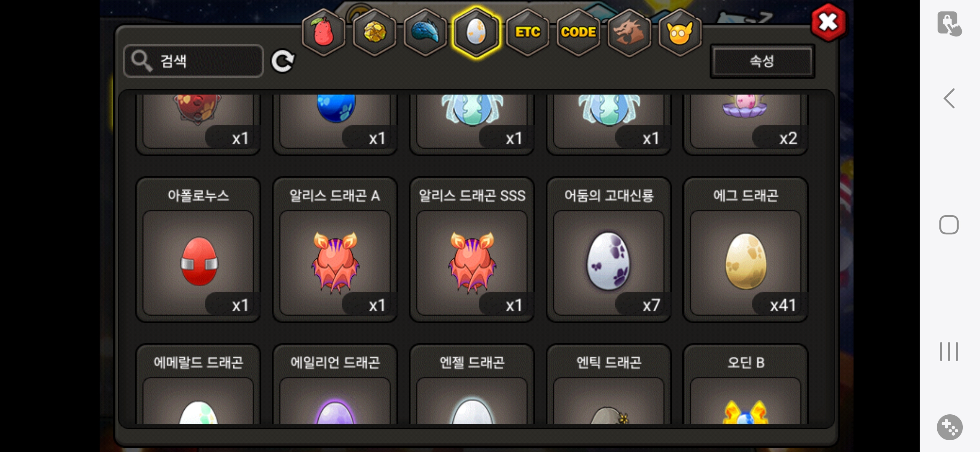Focus the 검색 search field
The image size is (980, 452).
pos(193,61)
